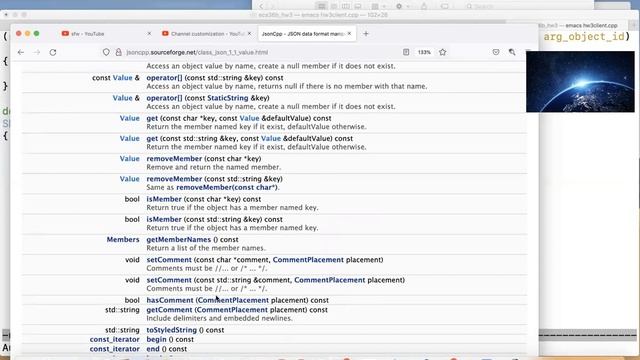Click the Finder window back chevron
Viewport: 640px width, 360px height.
(262, 6)
